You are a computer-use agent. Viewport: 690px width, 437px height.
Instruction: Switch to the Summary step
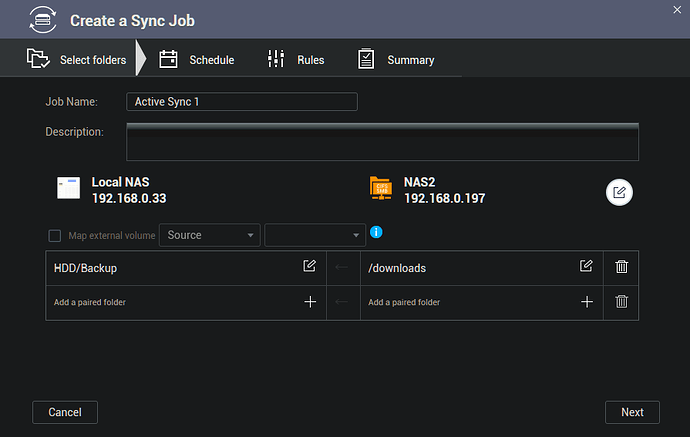click(x=396, y=59)
